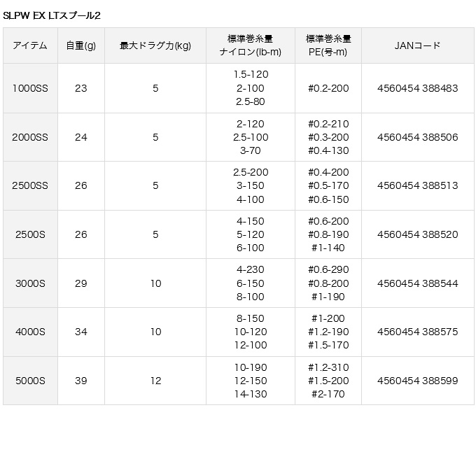This screenshot has height=466, width=476.
Task: Click nylon value 8-100
Action: (x=251, y=297)
